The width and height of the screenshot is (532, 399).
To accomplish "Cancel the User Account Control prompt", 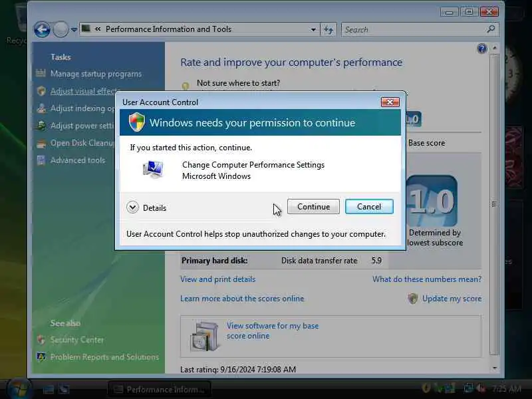I will coord(369,207).
